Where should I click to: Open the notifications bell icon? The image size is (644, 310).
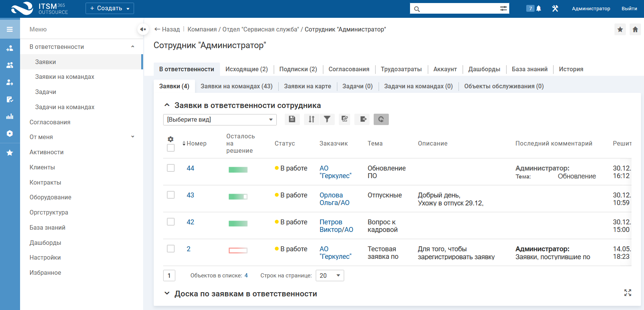tap(538, 8)
